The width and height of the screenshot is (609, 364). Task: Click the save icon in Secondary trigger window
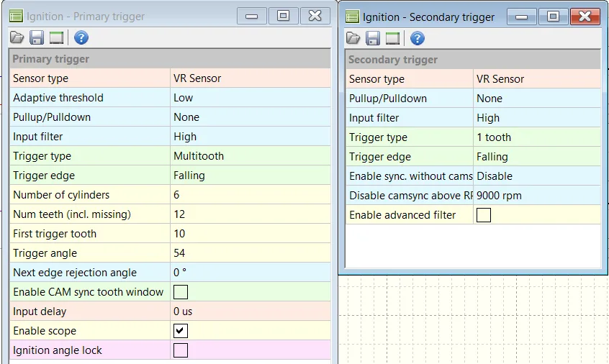373,38
